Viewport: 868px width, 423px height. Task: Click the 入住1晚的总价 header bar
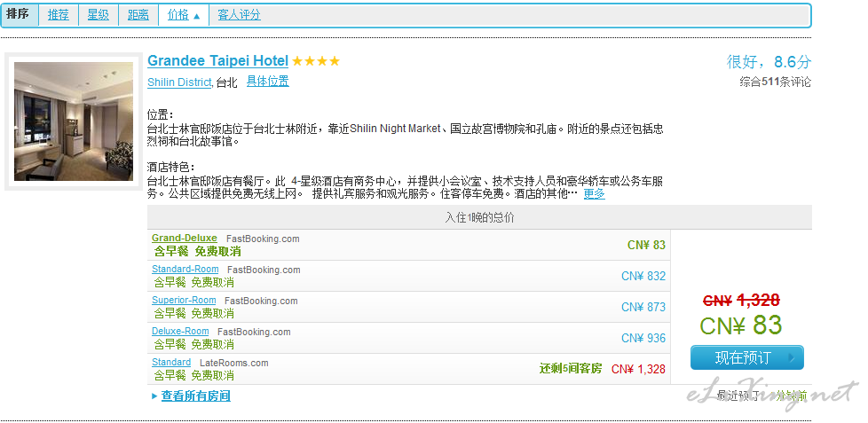[479, 217]
